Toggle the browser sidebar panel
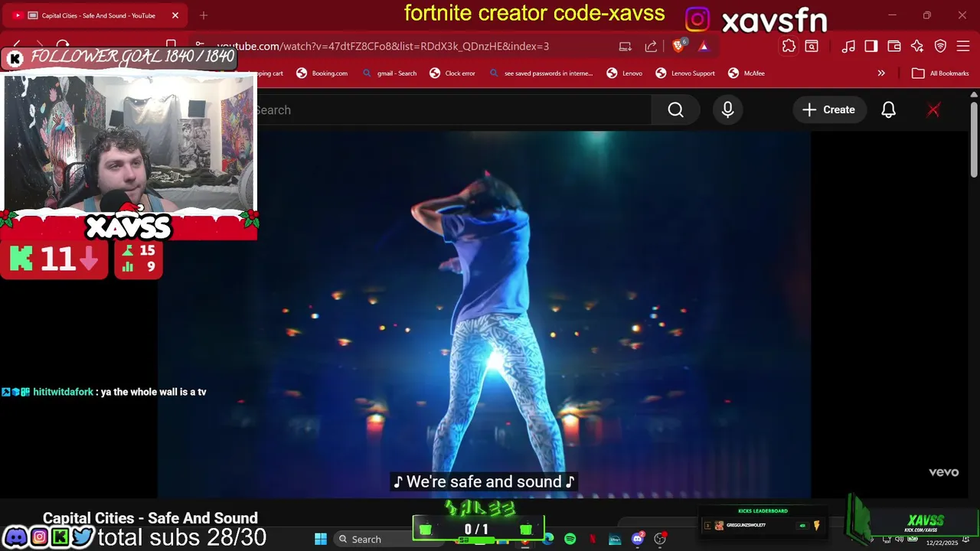 tap(871, 47)
